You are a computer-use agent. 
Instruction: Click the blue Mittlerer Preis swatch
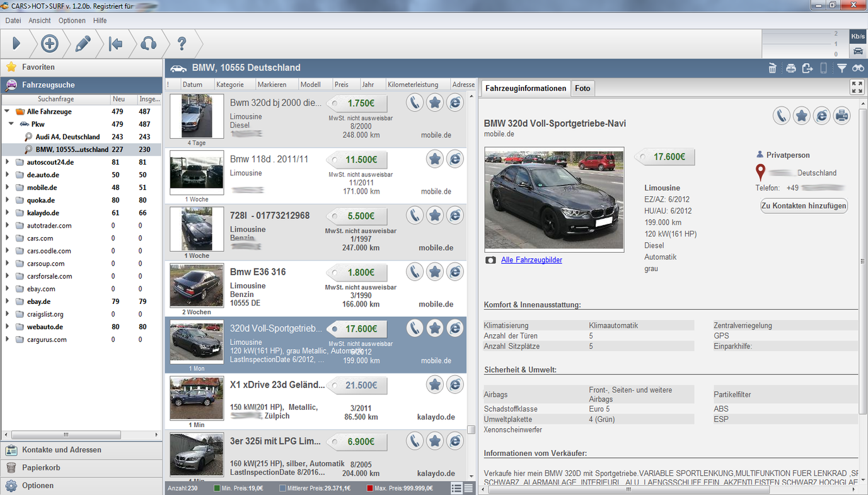click(x=282, y=488)
